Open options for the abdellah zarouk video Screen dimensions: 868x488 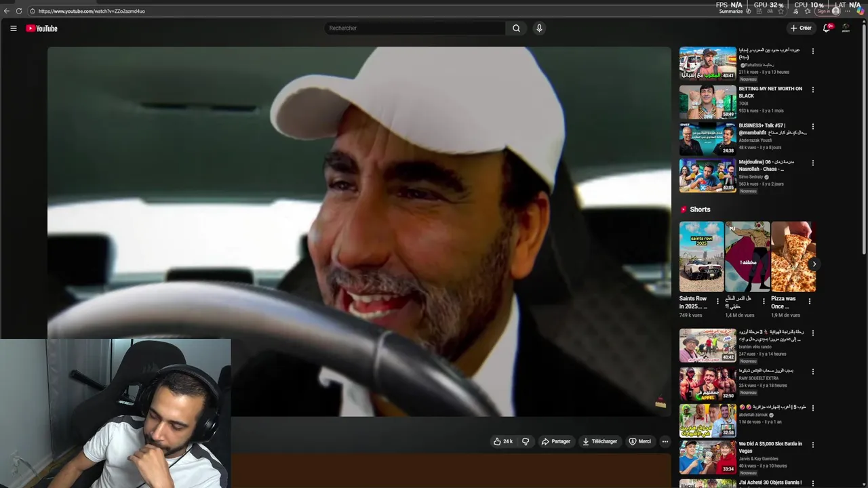812,408
